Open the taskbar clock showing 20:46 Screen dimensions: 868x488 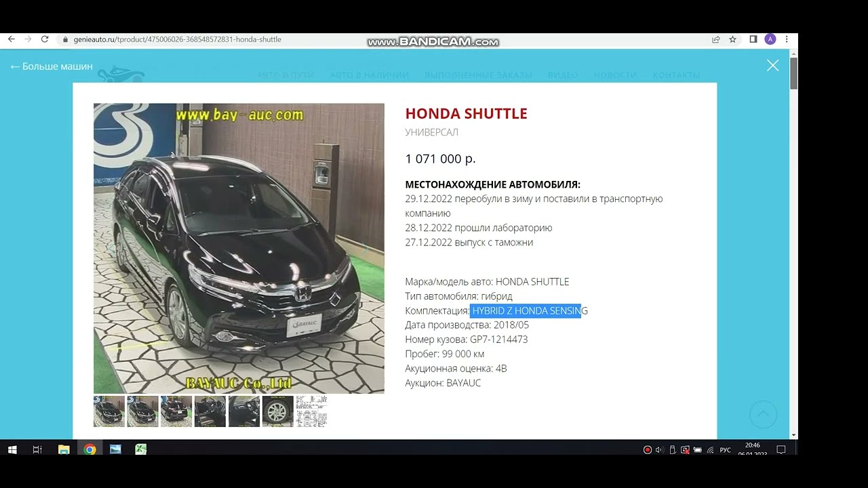(x=753, y=449)
